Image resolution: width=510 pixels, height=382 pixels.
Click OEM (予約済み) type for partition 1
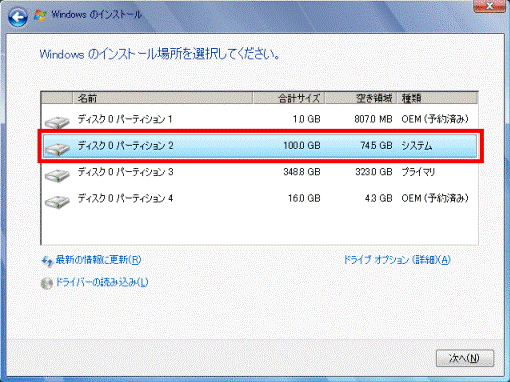click(x=435, y=119)
